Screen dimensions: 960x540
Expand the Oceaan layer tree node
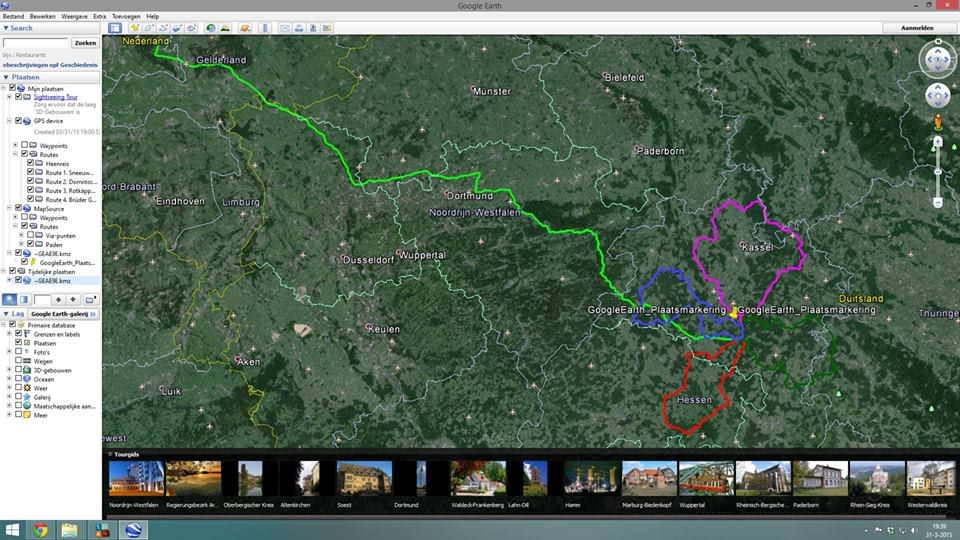pos(9,379)
